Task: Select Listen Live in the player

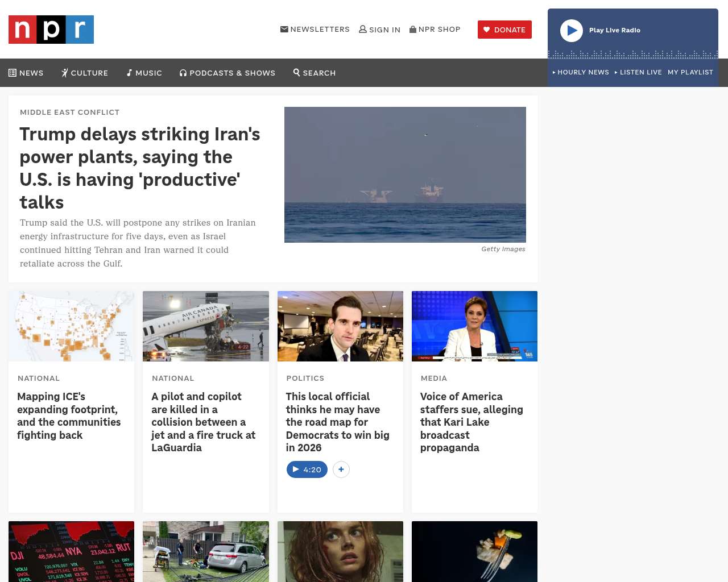Action: coord(638,72)
